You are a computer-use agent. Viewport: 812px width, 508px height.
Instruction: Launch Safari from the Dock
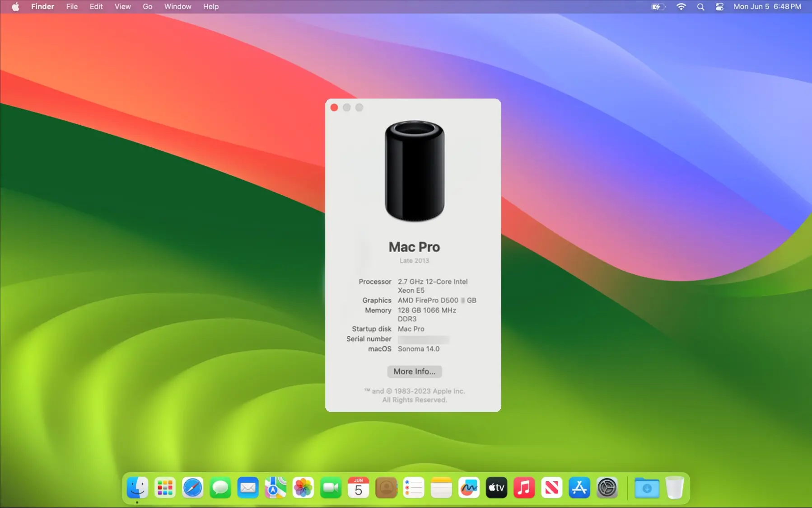pyautogui.click(x=192, y=488)
